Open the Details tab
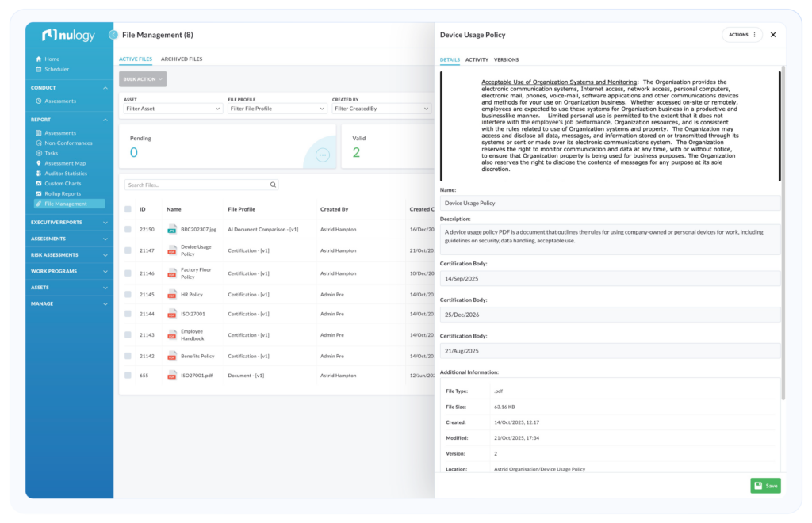Viewport: 812px width, 523px height. tap(450, 60)
